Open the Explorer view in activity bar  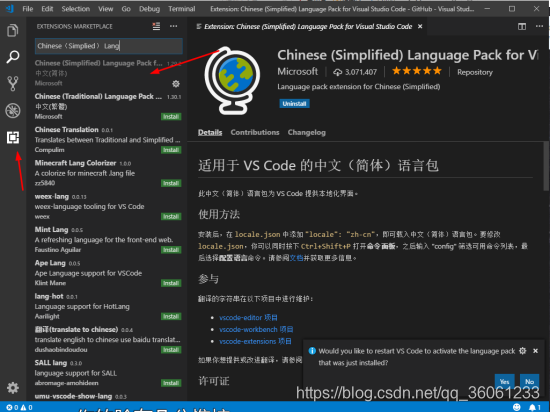pos(13,31)
